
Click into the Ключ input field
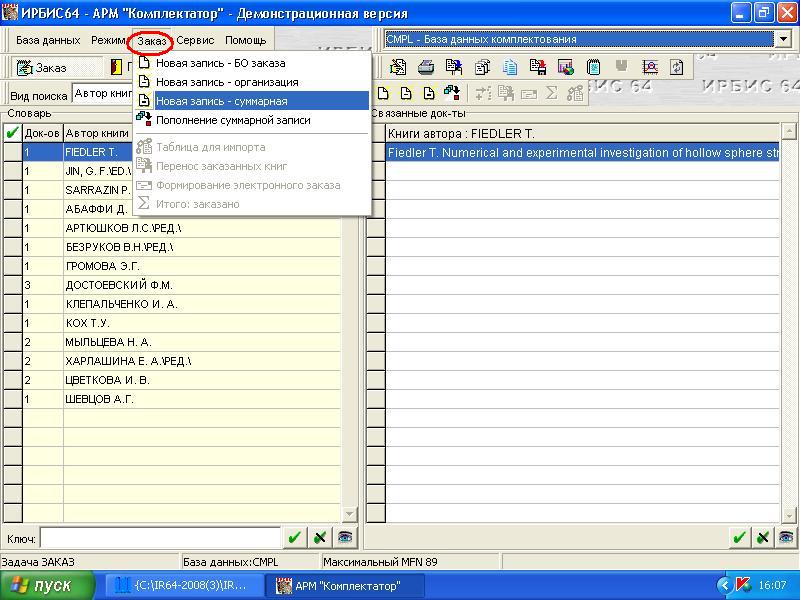tap(160, 538)
